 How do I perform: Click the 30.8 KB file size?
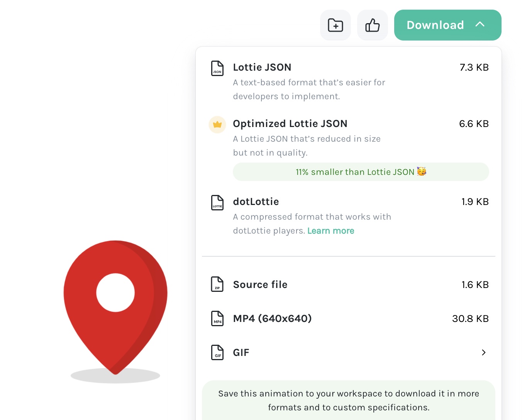point(470,318)
